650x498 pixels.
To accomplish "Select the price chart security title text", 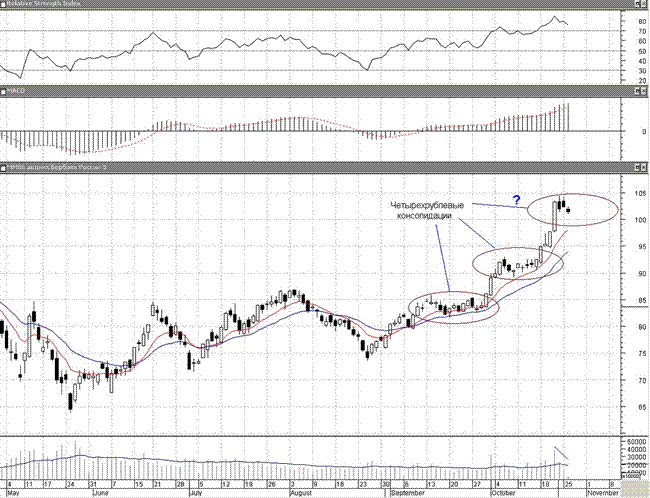I will (56, 168).
